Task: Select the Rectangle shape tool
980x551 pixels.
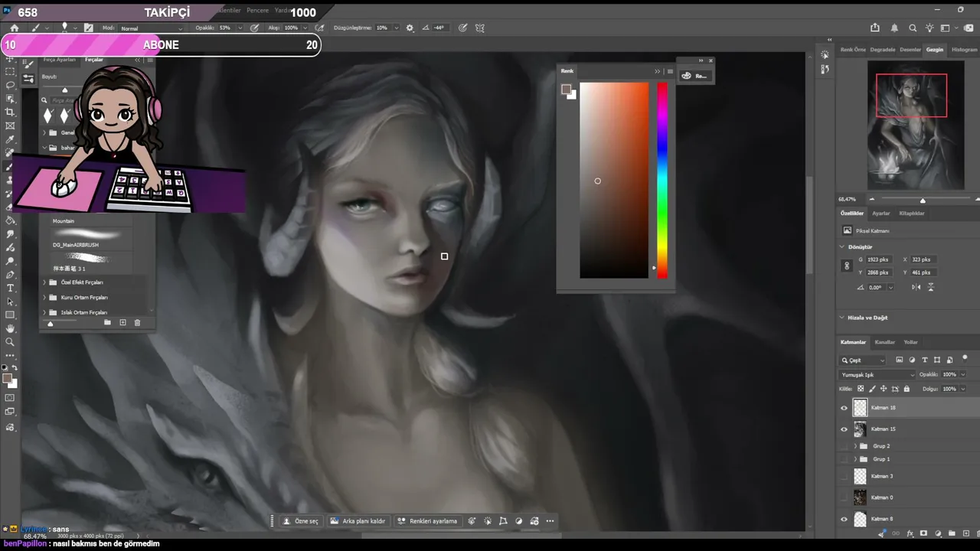Action: click(x=10, y=315)
